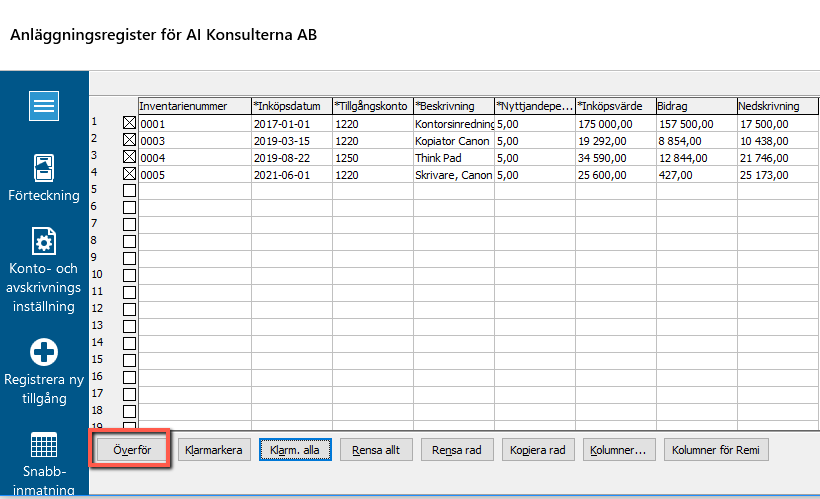The width and height of the screenshot is (820, 499).
Task: Select the Kopiator Canon description cell
Action: click(x=454, y=141)
